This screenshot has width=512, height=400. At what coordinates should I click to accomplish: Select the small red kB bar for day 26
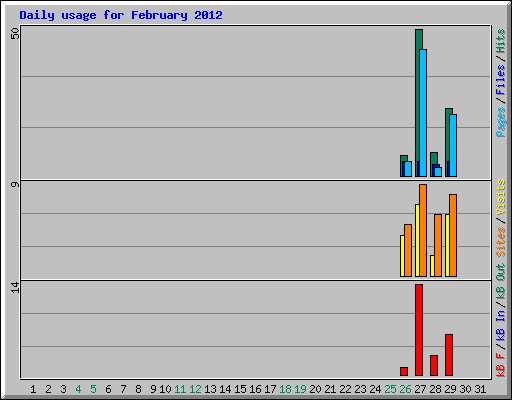[404, 372]
